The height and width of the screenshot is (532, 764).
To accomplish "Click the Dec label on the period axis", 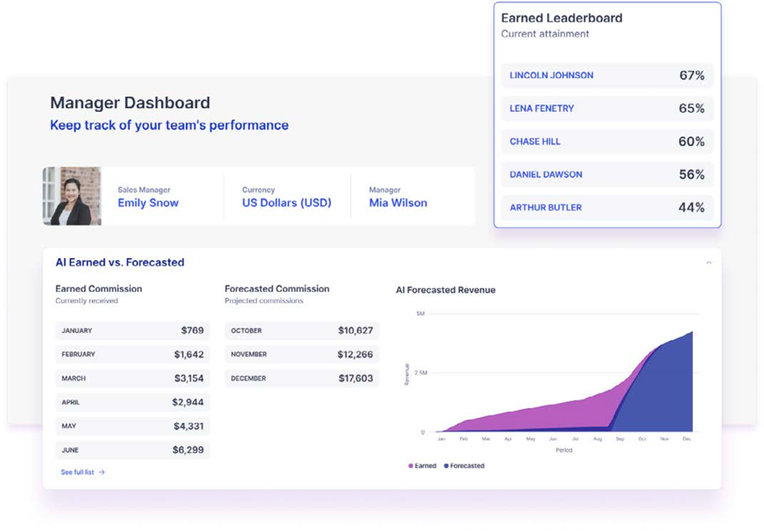I will pos(687,439).
